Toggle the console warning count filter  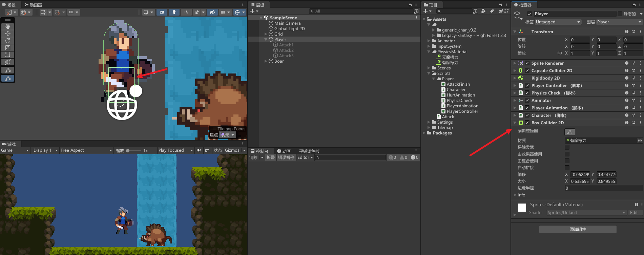click(x=403, y=157)
